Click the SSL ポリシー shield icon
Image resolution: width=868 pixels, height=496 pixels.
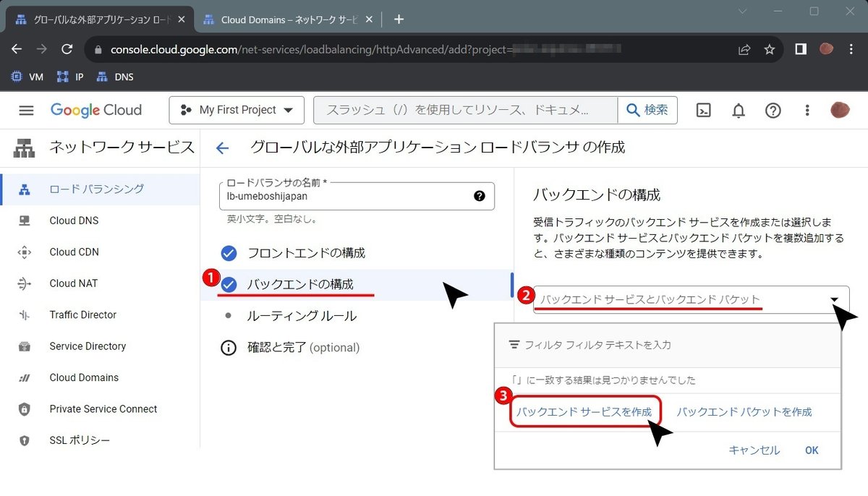click(x=25, y=440)
